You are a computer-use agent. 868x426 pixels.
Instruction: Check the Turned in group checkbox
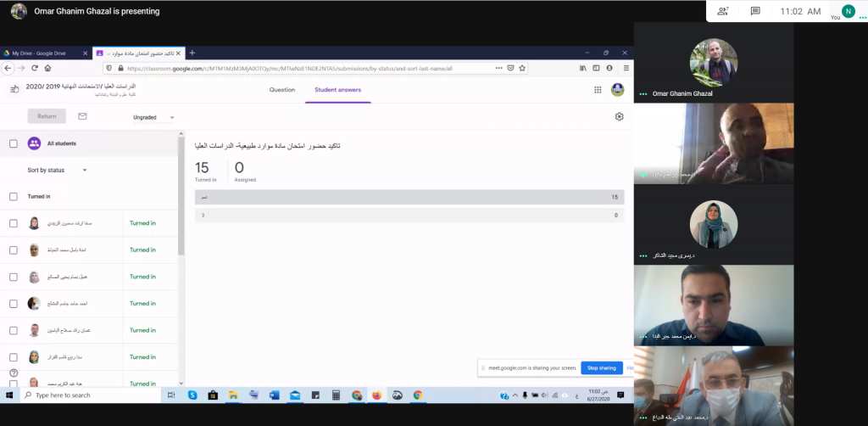point(13,196)
